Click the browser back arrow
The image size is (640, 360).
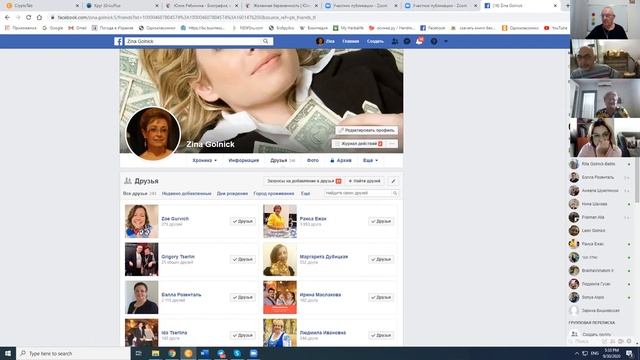(x=7, y=18)
